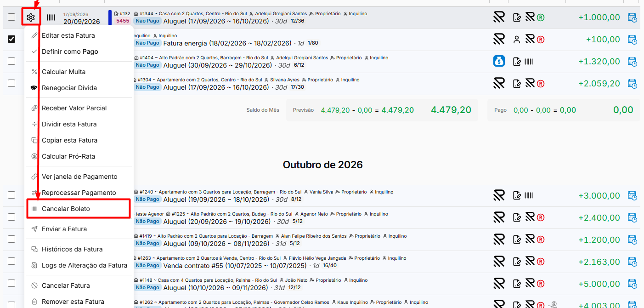Select Definir como Pago in the menu

coord(79,51)
